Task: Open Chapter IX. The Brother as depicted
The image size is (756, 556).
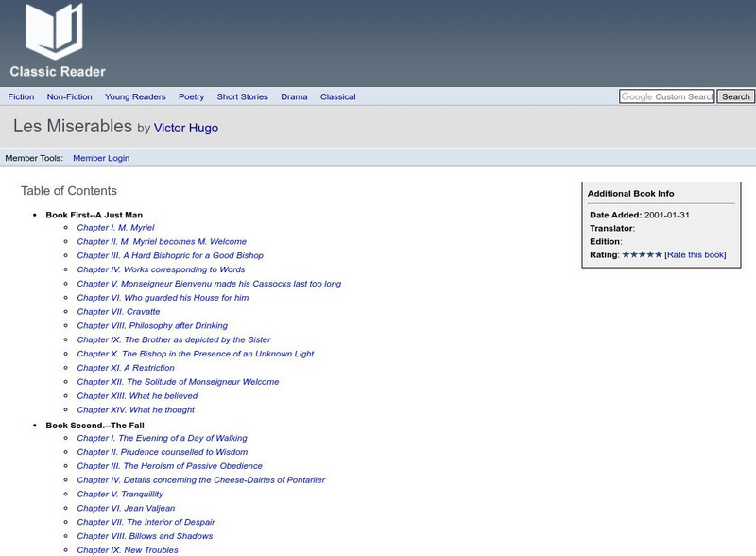Action: (174, 339)
